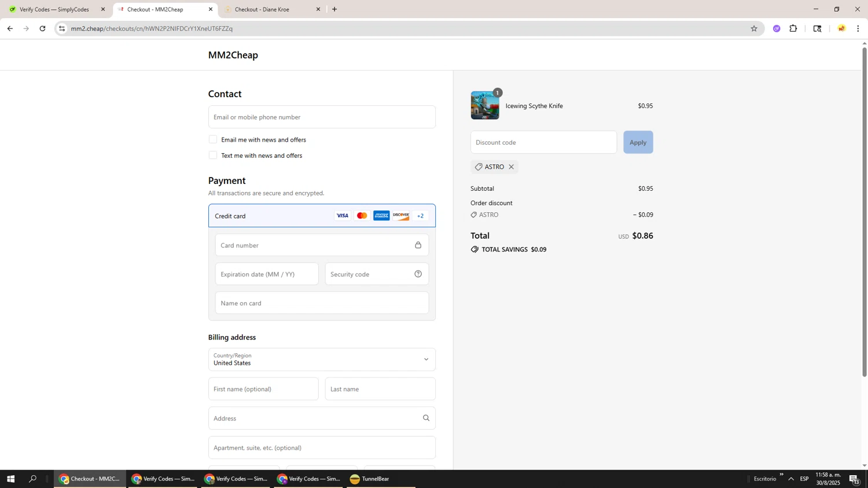Click the ESP language indicator
This screenshot has height=488, width=868.
pyautogui.click(x=804, y=479)
